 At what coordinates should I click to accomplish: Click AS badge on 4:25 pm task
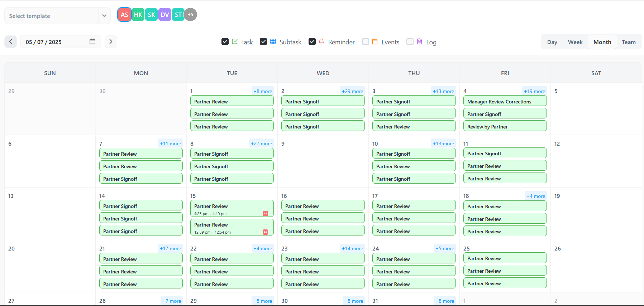click(265, 214)
